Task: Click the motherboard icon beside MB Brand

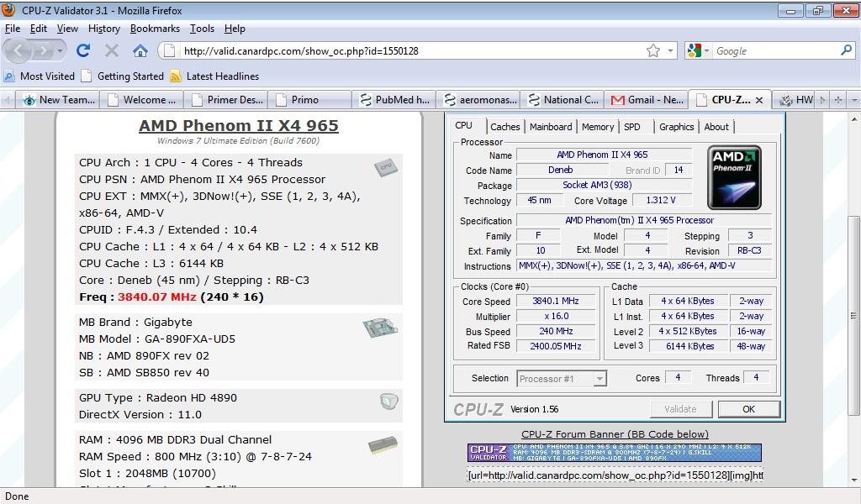Action: point(380,328)
